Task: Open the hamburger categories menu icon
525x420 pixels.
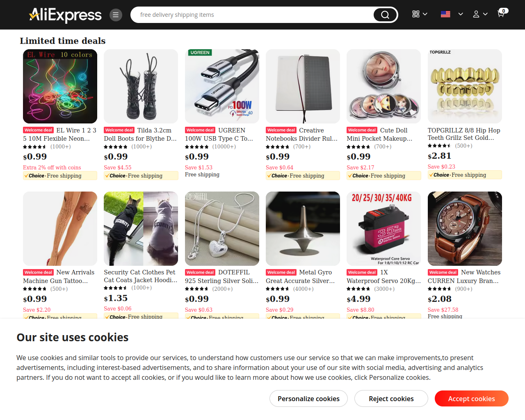Action: [x=116, y=15]
